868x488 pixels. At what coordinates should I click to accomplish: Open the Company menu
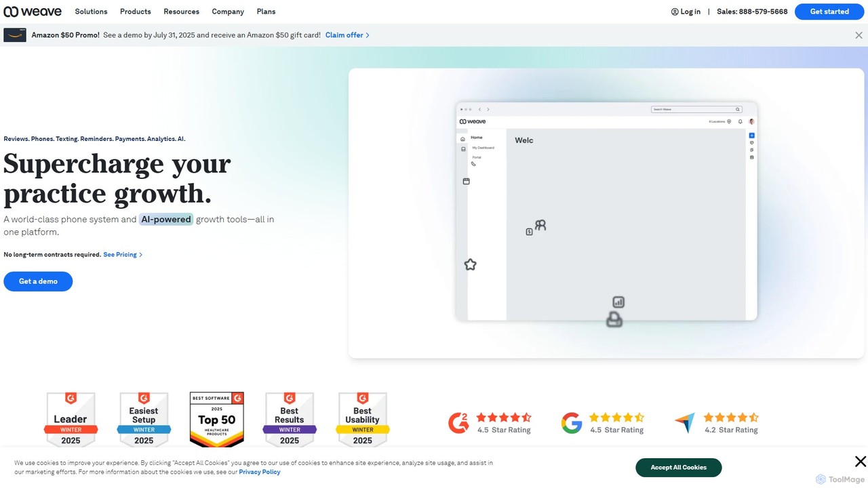pos(228,12)
